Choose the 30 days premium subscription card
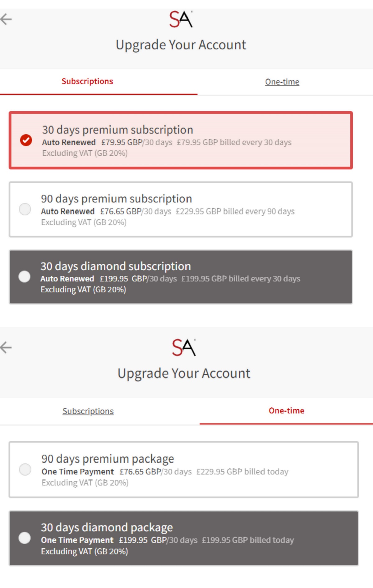Viewport: 373px width, 588px height. [x=181, y=140]
